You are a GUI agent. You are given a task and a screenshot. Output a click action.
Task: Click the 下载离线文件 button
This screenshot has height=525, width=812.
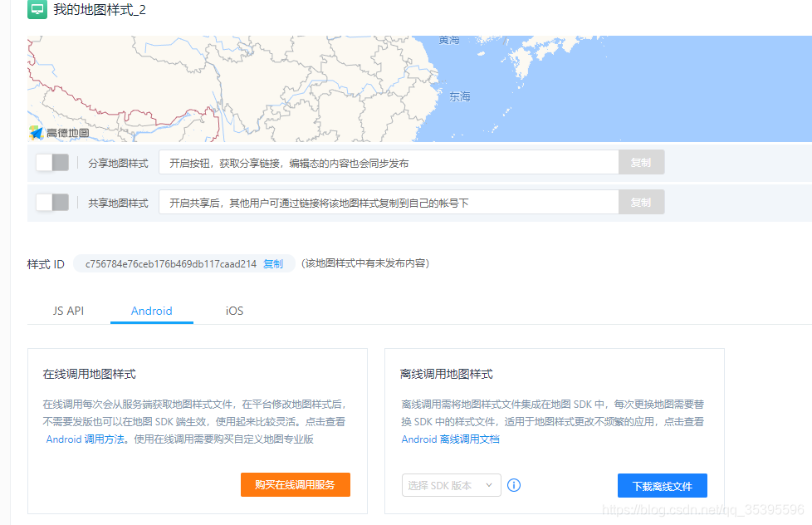[663, 486]
